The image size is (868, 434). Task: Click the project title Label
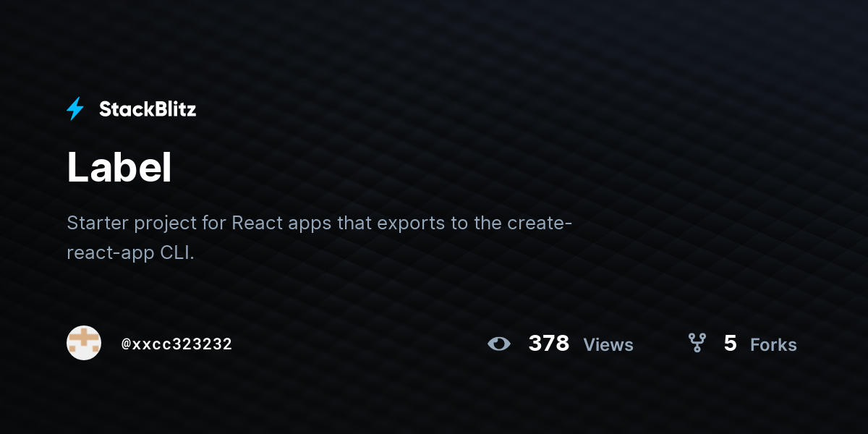click(119, 168)
